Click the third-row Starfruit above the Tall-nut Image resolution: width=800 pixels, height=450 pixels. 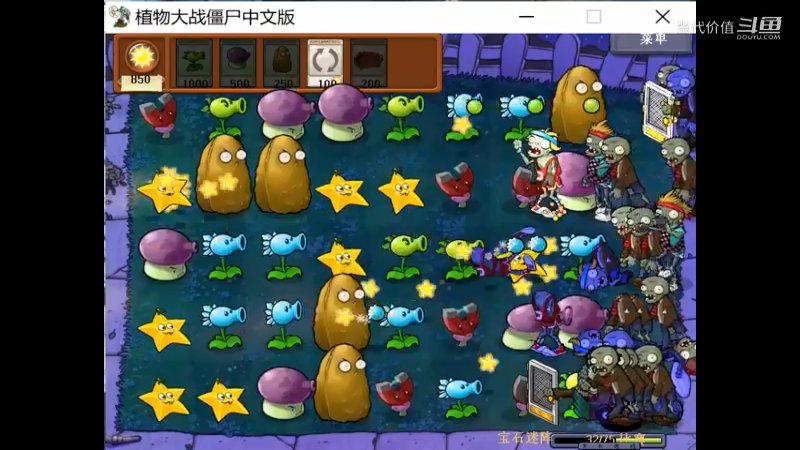coord(341,258)
